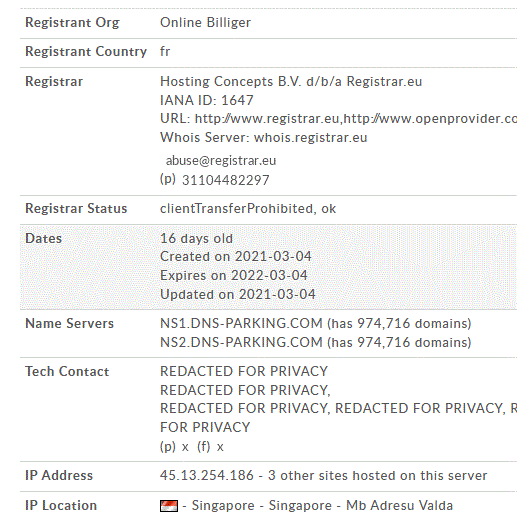Click the registrant country value fr
Screen dimensions: 517x520
click(165, 51)
